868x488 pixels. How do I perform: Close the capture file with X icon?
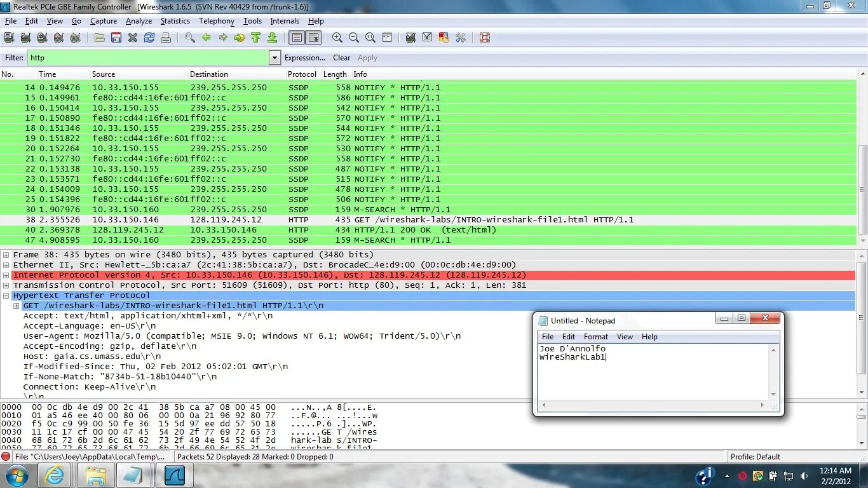click(133, 37)
